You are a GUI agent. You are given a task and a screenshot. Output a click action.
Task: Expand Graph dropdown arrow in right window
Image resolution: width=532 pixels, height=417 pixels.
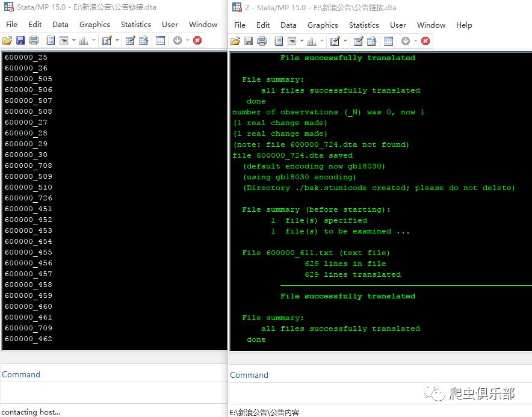321,41
